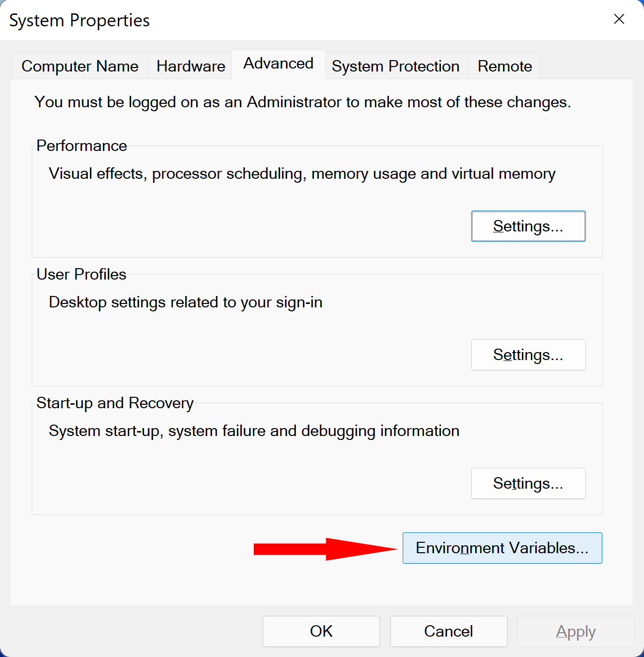Open User Profiles Settings

(x=528, y=355)
